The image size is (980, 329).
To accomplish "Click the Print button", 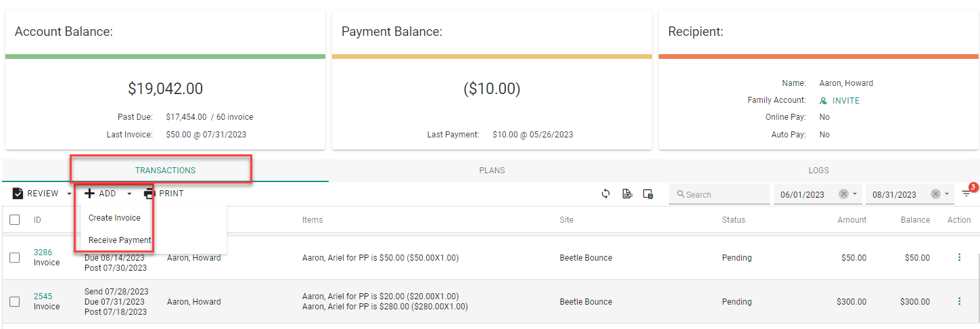I will pos(164,194).
